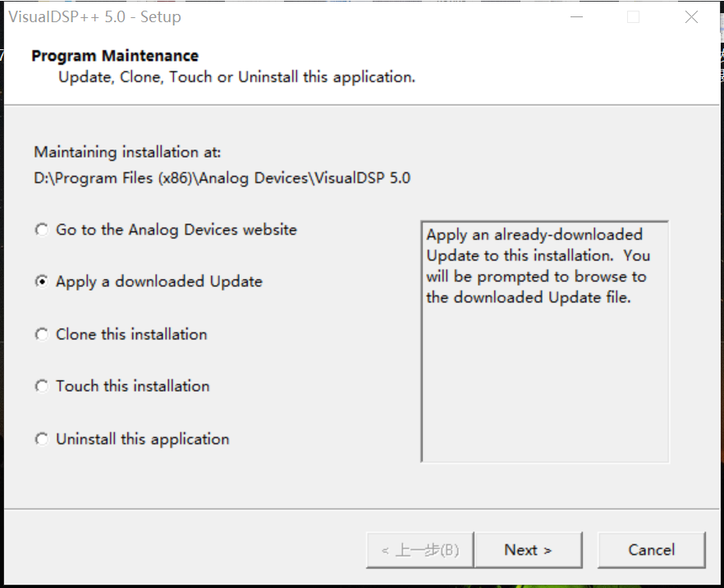
Task: Click the Program Maintenance heading
Action: [114, 55]
